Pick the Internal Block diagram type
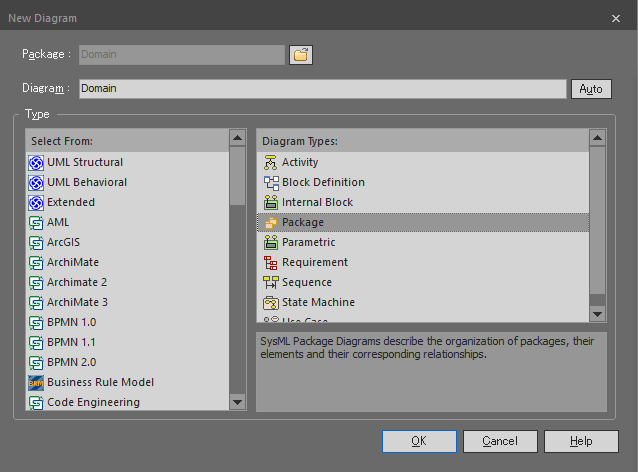 point(423,202)
